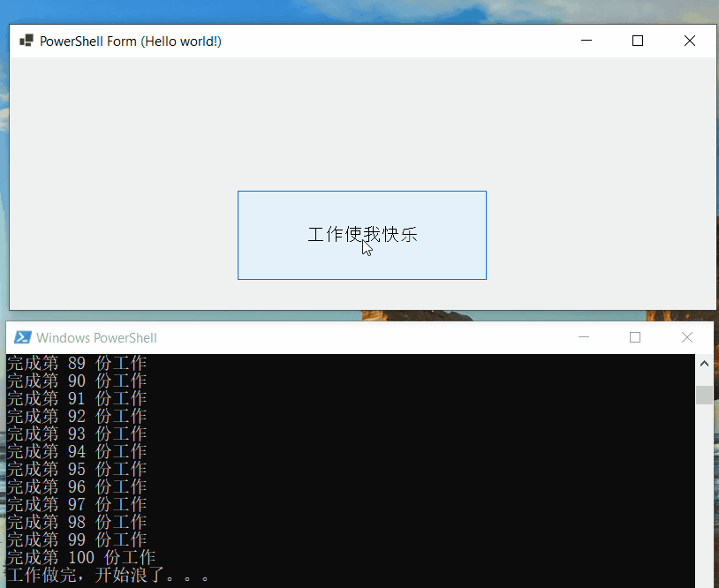Maximize the PowerShell Form window
This screenshot has height=588, width=719.
pos(638,41)
